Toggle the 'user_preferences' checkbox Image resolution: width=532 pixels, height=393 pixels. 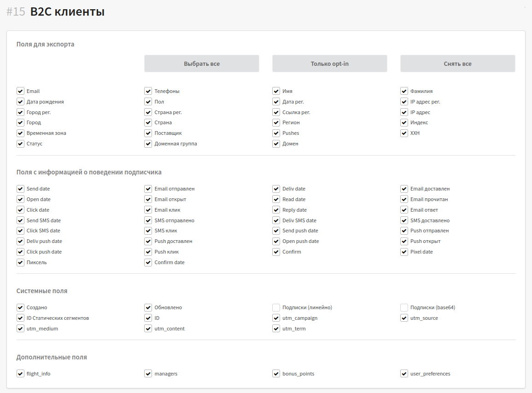(x=404, y=374)
